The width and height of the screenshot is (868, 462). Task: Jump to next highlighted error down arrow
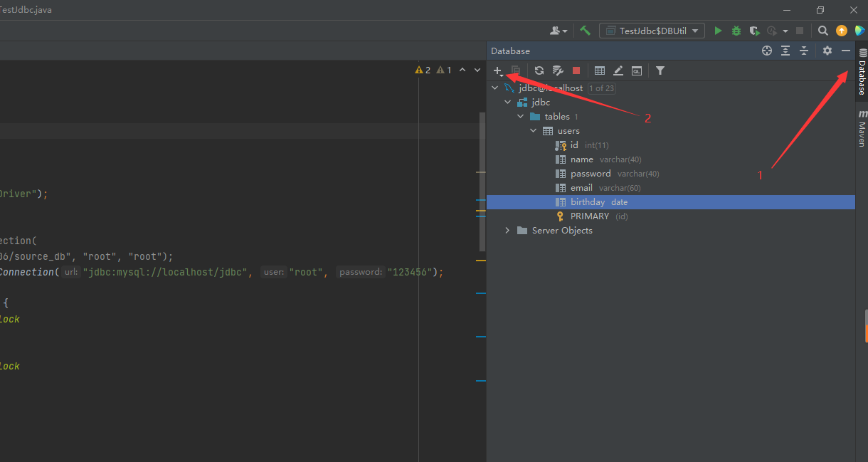pyautogui.click(x=477, y=70)
